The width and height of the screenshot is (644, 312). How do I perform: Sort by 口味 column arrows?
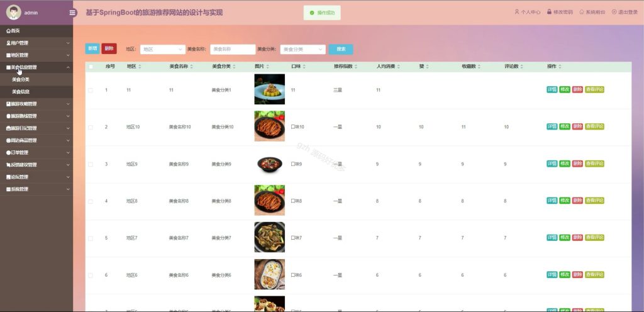(x=304, y=67)
